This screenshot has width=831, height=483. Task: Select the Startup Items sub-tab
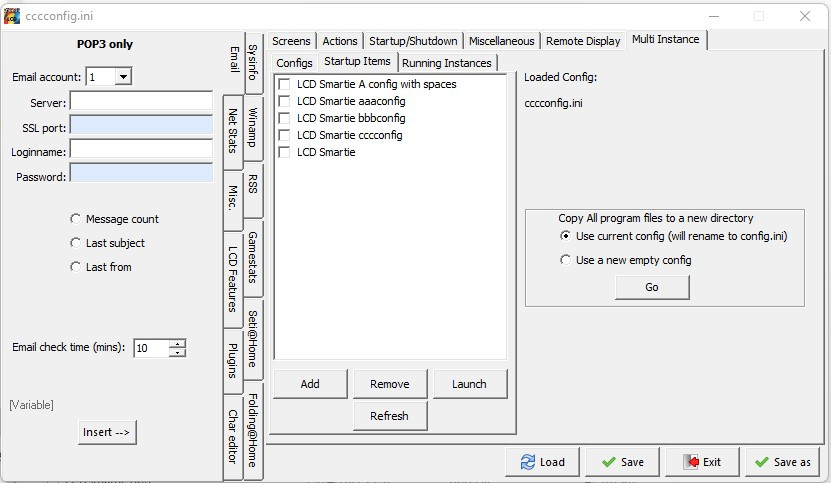pyautogui.click(x=357, y=61)
